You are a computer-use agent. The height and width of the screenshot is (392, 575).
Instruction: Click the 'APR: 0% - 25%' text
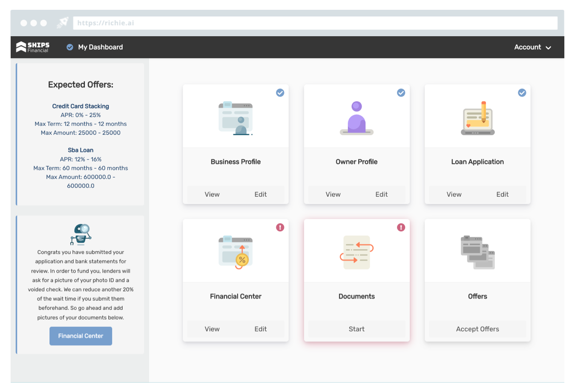80,115
